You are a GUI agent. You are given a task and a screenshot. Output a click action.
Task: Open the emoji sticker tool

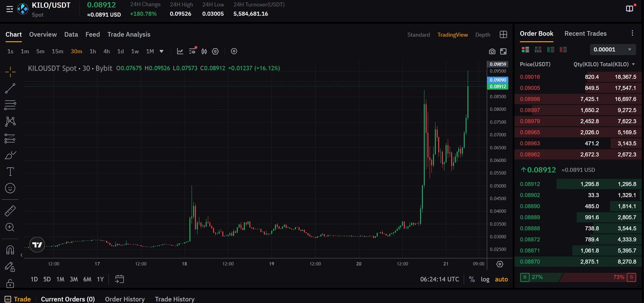tap(10, 188)
